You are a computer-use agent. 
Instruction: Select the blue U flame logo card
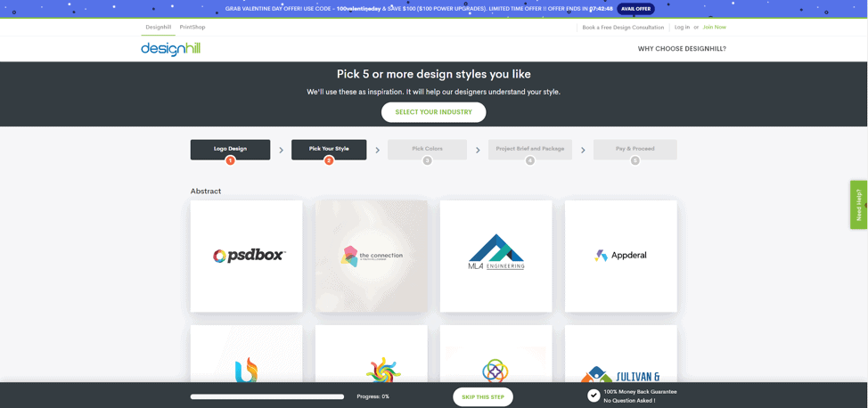click(x=246, y=354)
